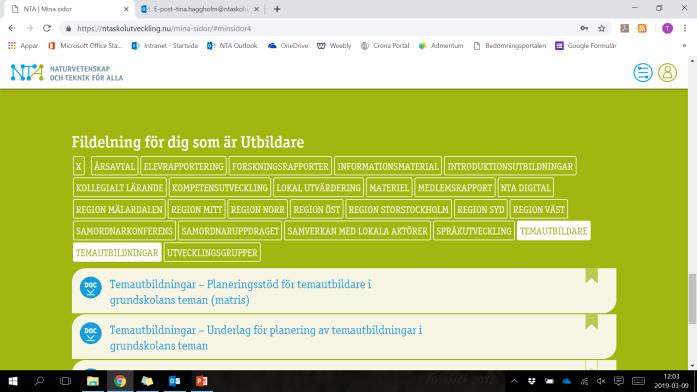Open a new browser tab
This screenshot has width=697, height=392.
click(x=277, y=9)
